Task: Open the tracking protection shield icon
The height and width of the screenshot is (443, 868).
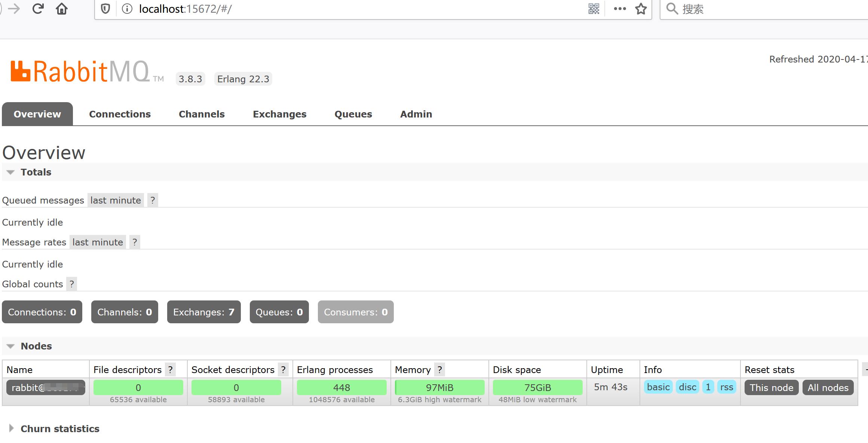Action: pos(106,9)
